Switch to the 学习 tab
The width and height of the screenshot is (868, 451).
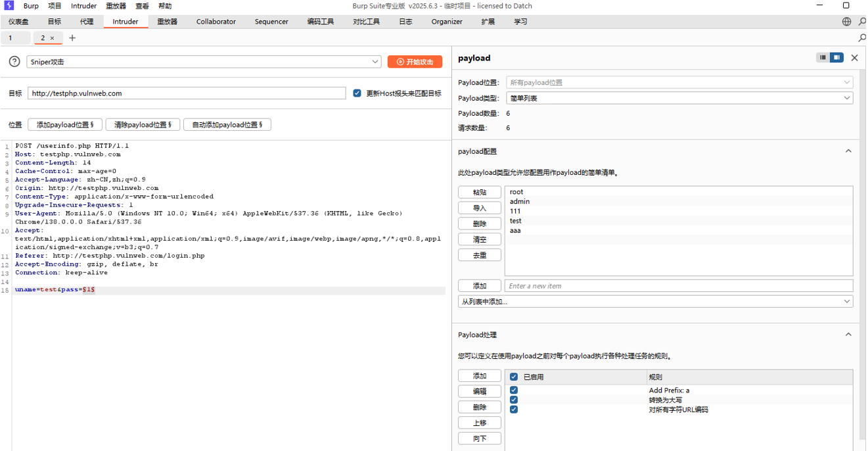pyautogui.click(x=520, y=22)
